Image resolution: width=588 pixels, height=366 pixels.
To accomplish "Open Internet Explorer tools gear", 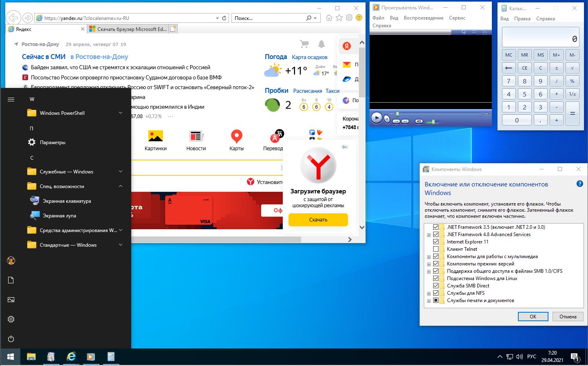I will [x=349, y=18].
